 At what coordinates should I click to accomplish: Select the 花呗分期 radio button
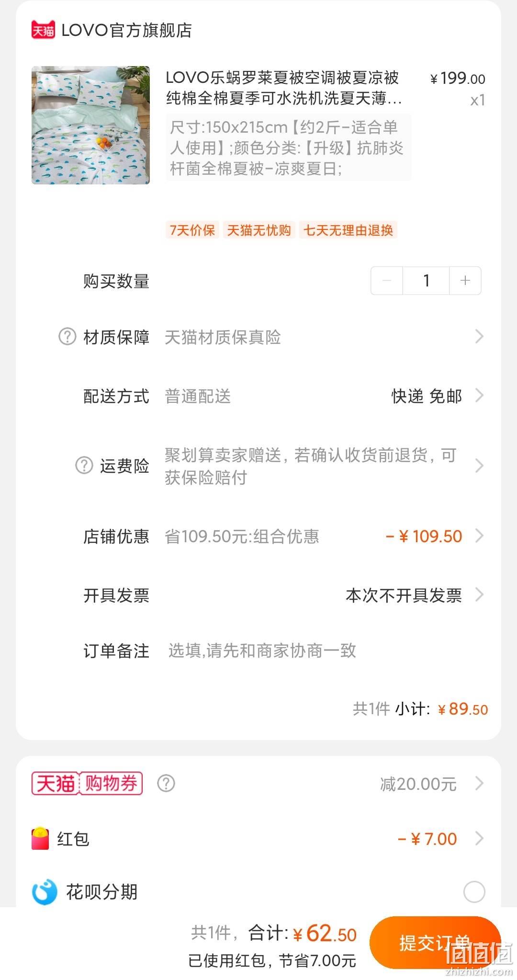(474, 892)
